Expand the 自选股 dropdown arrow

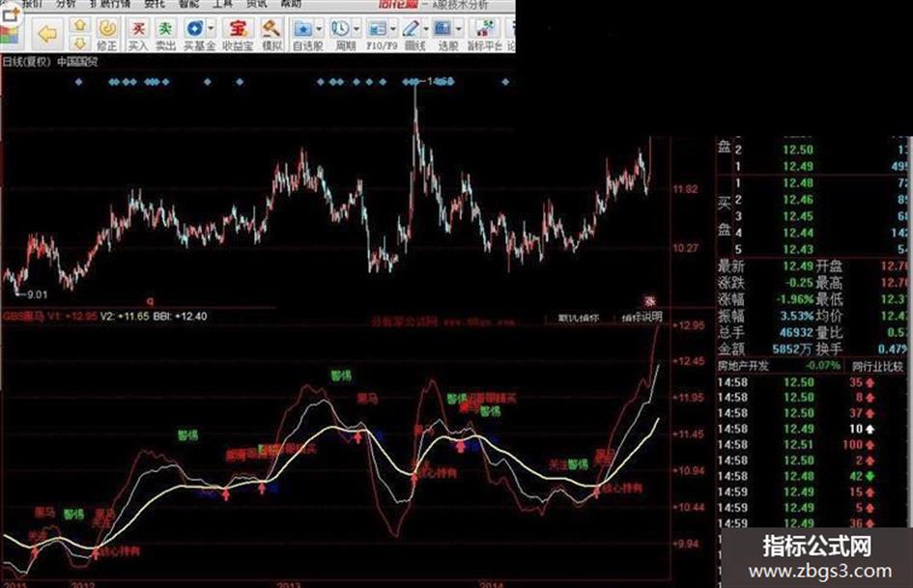click(x=319, y=28)
